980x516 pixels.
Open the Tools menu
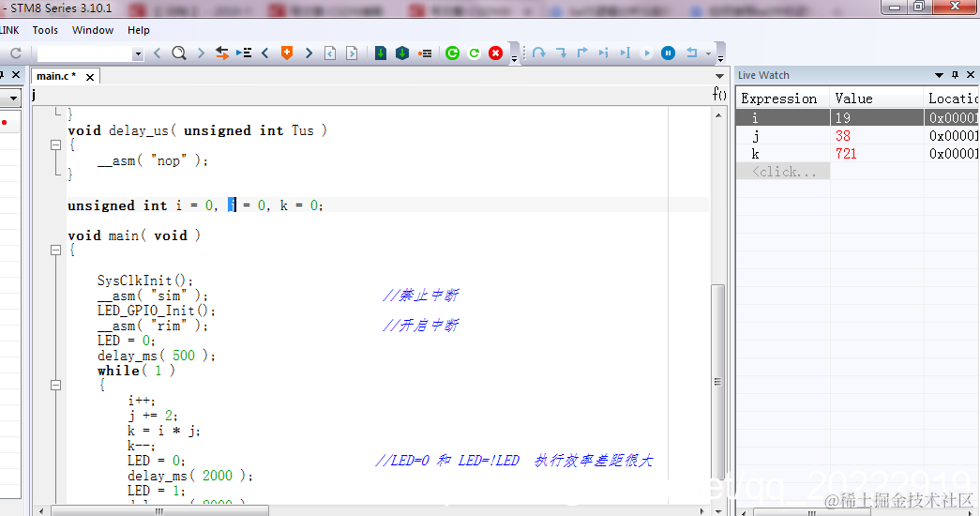coord(45,30)
